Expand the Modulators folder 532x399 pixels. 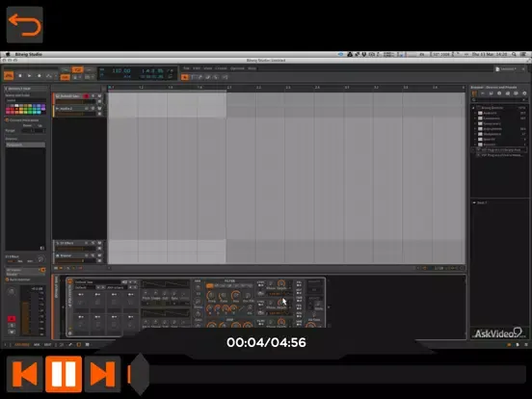pyautogui.click(x=475, y=134)
